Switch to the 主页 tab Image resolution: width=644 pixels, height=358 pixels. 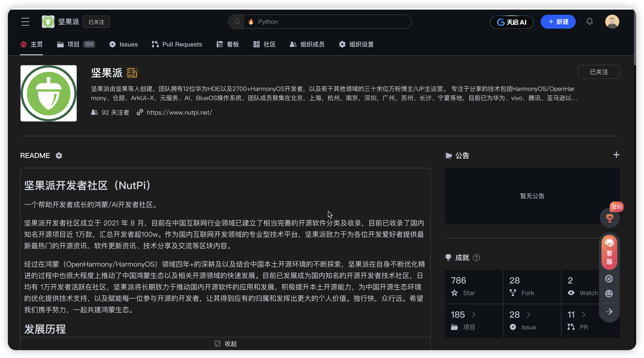pyautogui.click(x=32, y=44)
